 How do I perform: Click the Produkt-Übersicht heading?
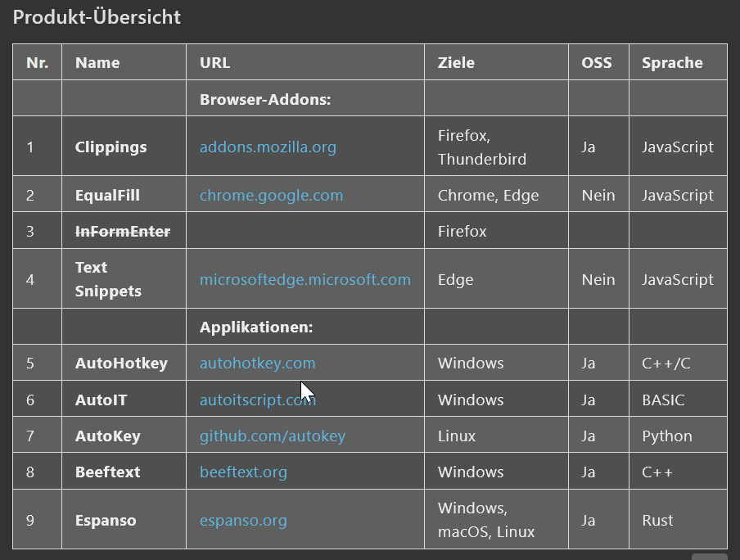97,17
